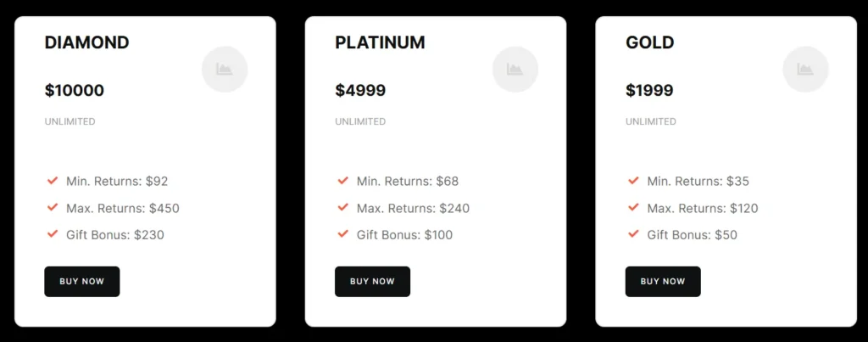Click the $1999 Gold price
This screenshot has height=342, width=868.
pyautogui.click(x=649, y=90)
